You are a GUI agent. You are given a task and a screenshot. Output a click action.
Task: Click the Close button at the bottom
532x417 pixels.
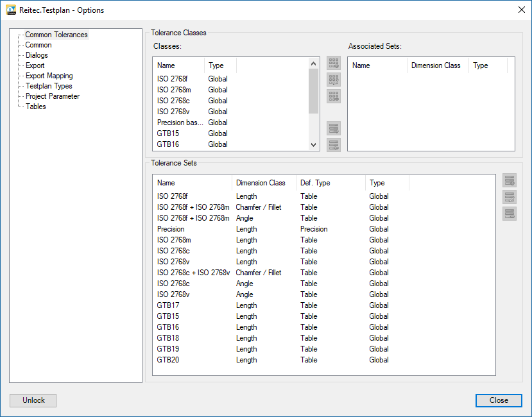pos(499,400)
